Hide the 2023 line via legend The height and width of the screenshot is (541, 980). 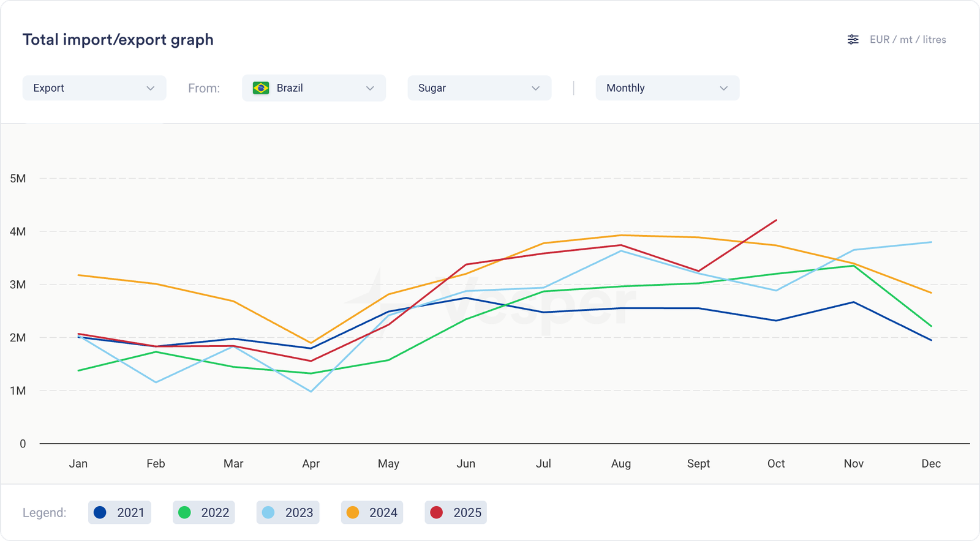[x=288, y=512]
